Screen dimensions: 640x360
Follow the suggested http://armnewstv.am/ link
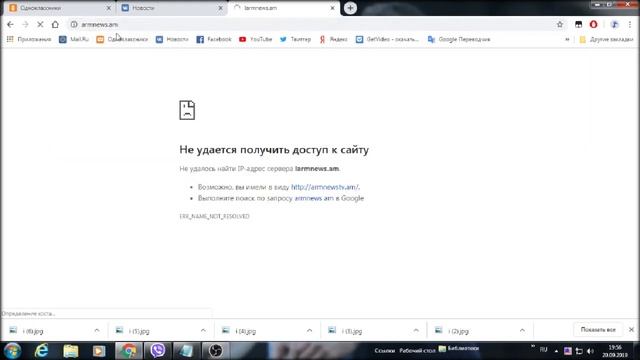325,187
